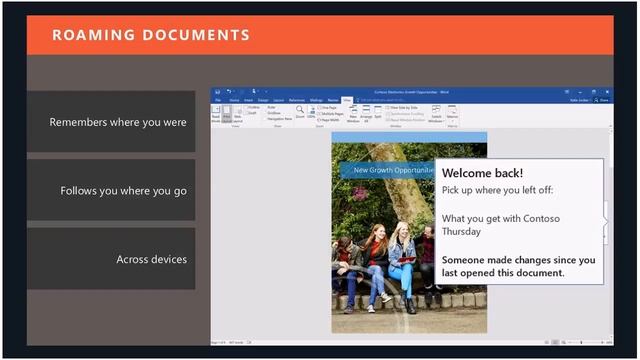Screen dimensions: 640x360
Task: Click the 'Remembers where you were' box
Action: click(111, 122)
